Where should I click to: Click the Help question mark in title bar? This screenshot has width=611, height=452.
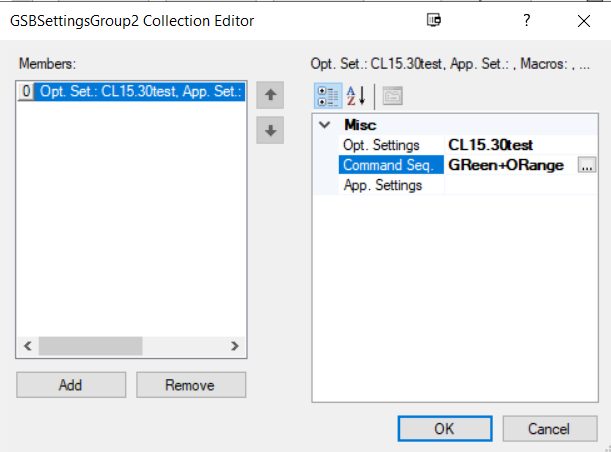526,20
